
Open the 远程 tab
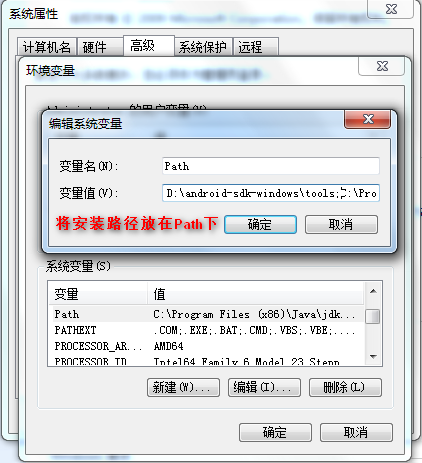click(256, 47)
